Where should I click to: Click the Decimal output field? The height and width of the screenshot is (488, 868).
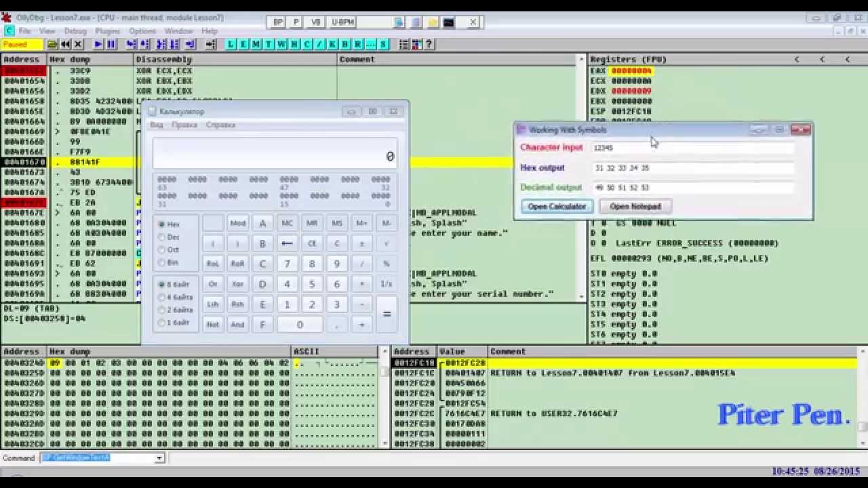pos(692,187)
